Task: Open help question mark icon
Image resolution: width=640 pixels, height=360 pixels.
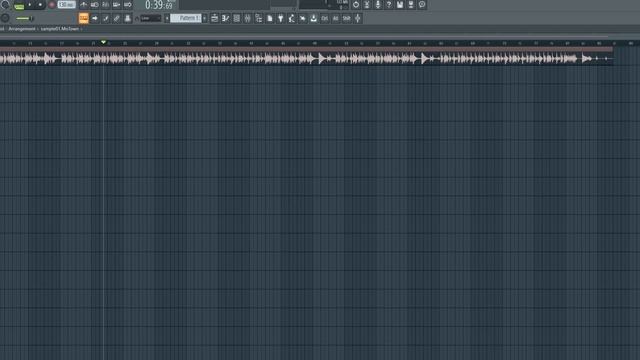Action: (x=389, y=5)
